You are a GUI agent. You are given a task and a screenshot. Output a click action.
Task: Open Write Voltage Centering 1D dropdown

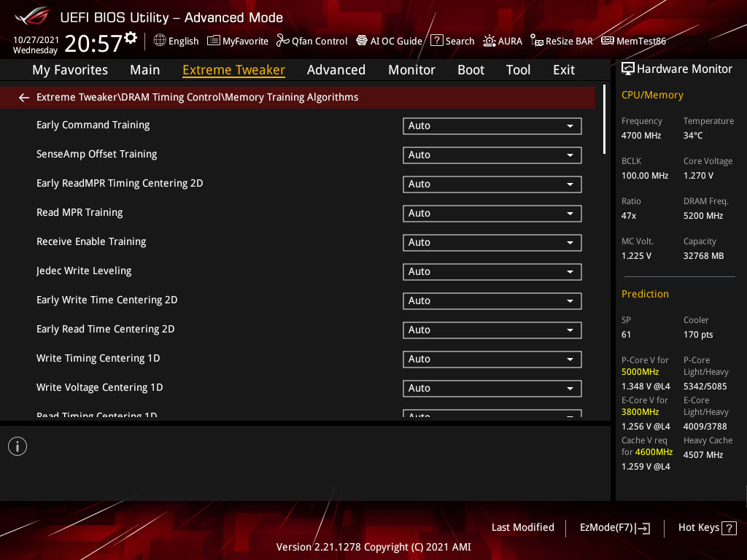coord(492,388)
